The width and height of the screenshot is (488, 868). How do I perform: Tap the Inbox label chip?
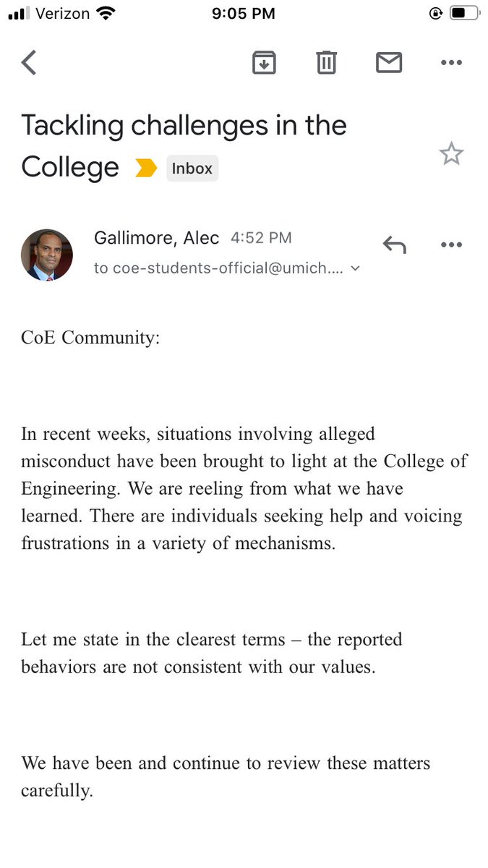coord(192,169)
